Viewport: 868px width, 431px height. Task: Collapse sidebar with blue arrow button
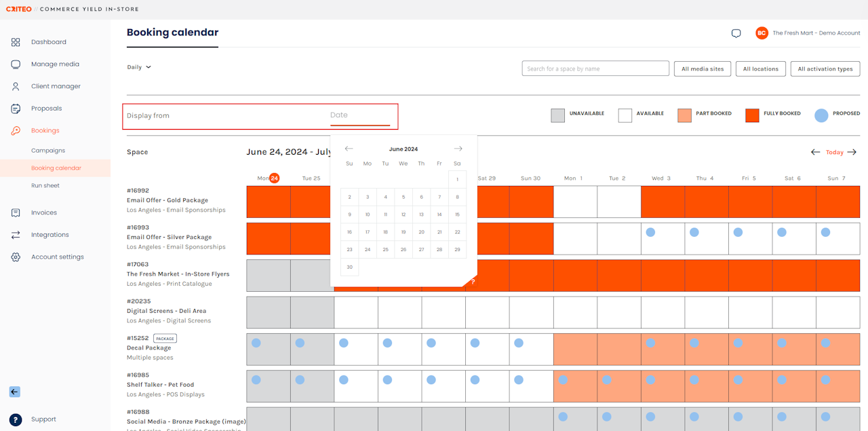pyautogui.click(x=15, y=392)
